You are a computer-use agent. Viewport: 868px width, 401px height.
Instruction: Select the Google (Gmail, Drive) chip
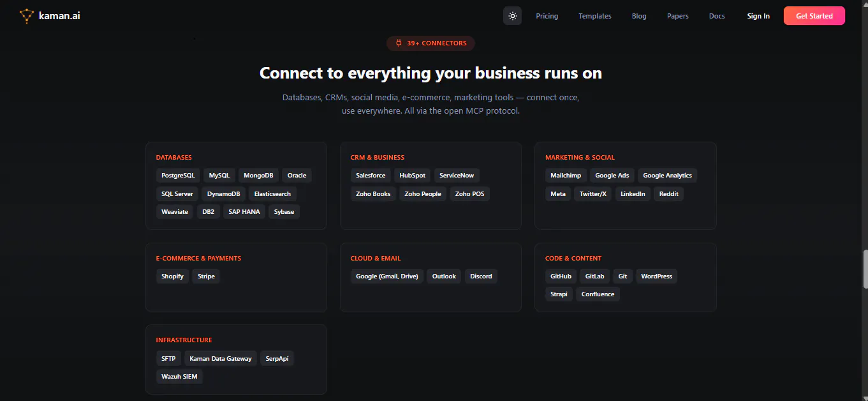387,276
